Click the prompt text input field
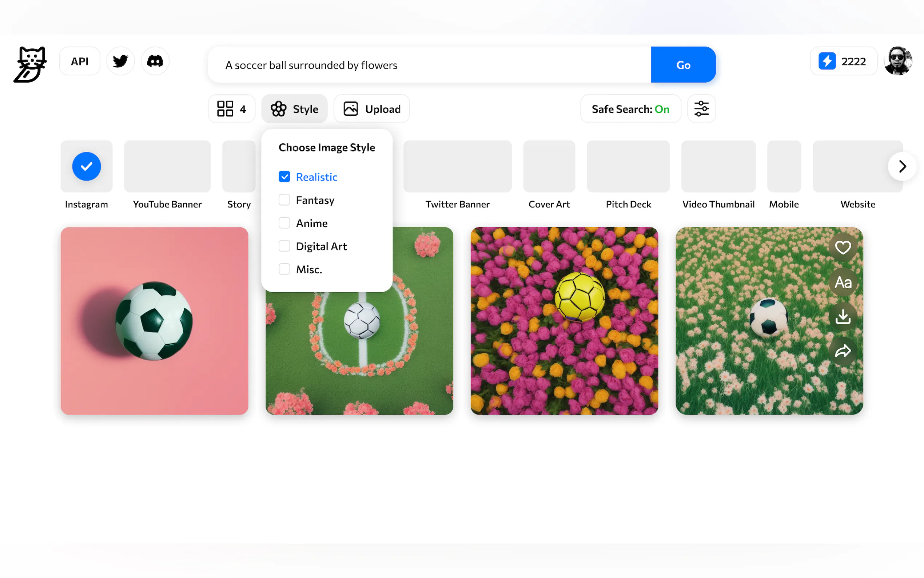The height and width of the screenshot is (578, 924). (x=428, y=65)
